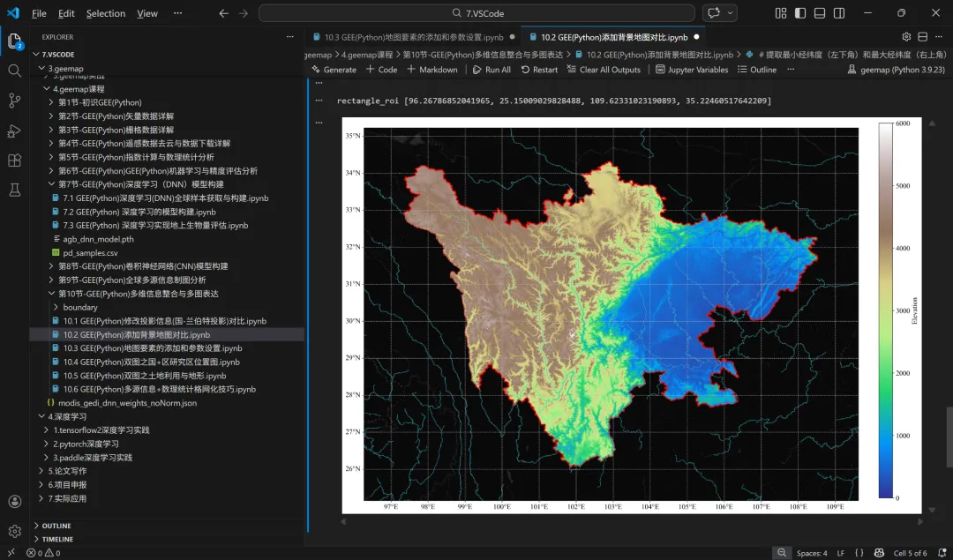Go back with the navigation arrow
Image resolution: width=953 pixels, height=560 pixels.
(223, 13)
